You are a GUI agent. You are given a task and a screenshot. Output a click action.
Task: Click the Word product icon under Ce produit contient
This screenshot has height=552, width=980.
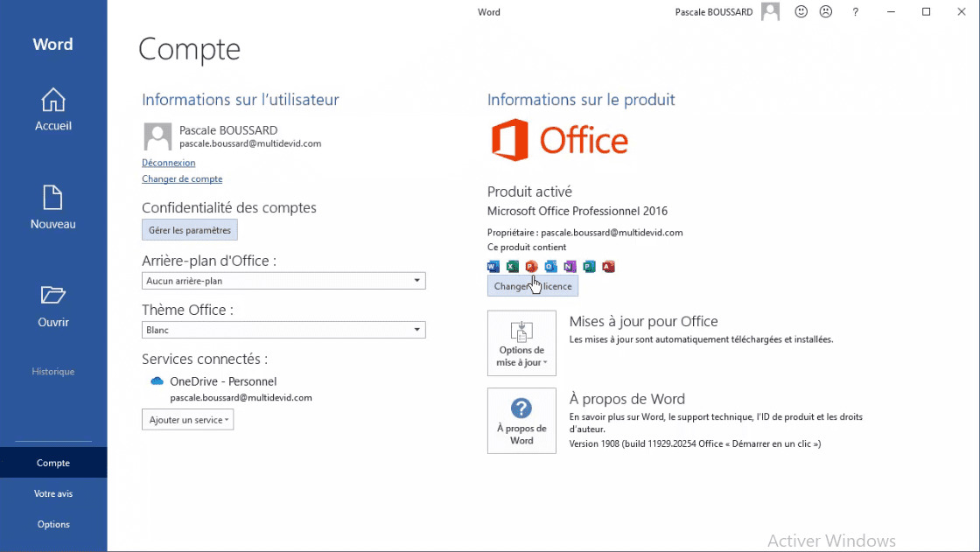pyautogui.click(x=493, y=266)
